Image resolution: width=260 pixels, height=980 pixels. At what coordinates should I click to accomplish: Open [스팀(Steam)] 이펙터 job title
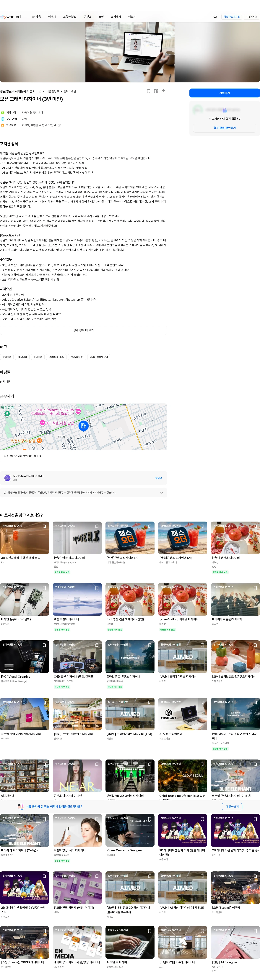[226, 907]
